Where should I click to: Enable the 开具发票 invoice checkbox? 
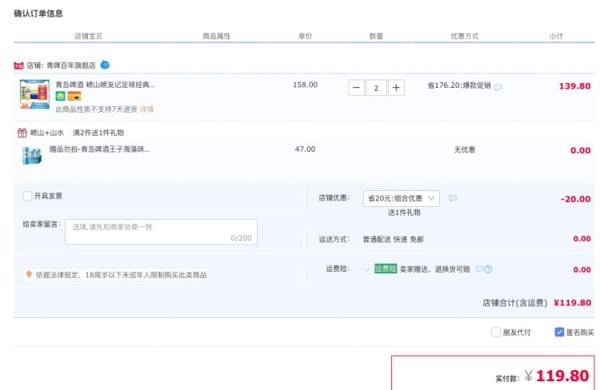[28, 196]
